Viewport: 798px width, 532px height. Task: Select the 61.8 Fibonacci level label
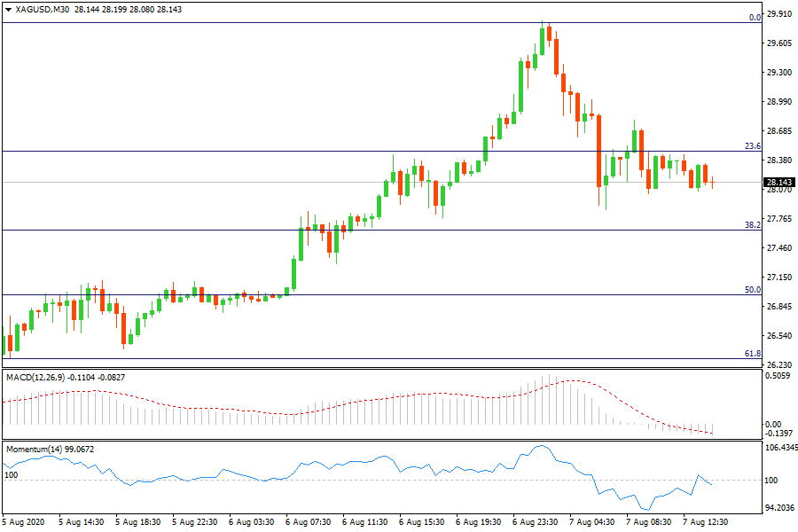753,354
